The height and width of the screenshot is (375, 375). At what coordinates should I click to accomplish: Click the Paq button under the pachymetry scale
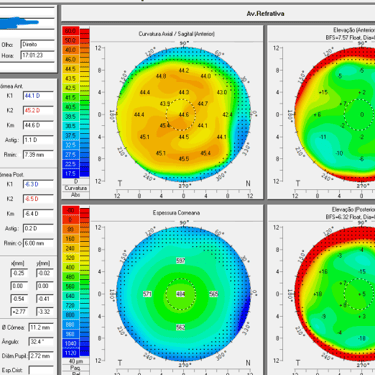76,368
